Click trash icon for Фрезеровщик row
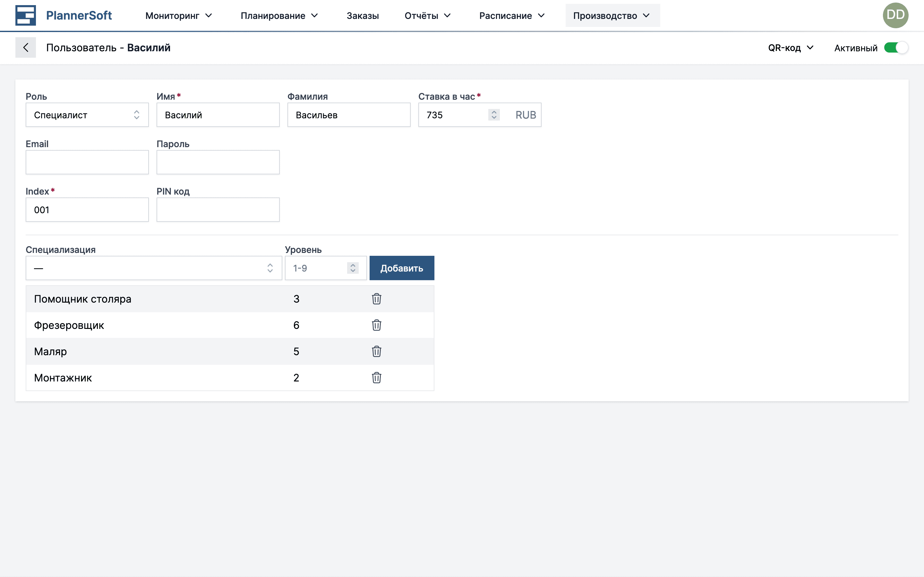This screenshot has height=577, width=924. point(376,325)
